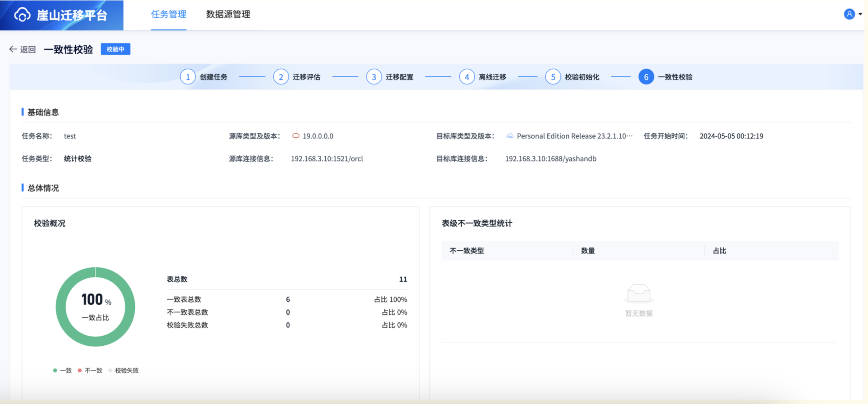Click the 迁移配置 step label

tap(399, 77)
